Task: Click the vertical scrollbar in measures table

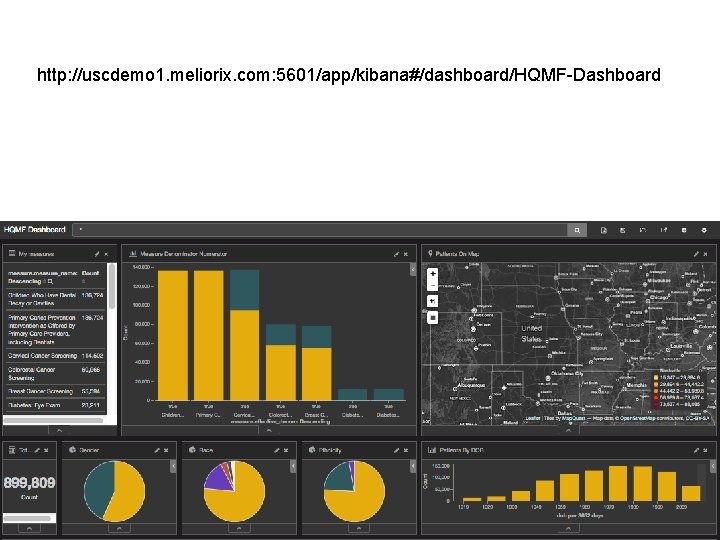Action: [x=112, y=287]
